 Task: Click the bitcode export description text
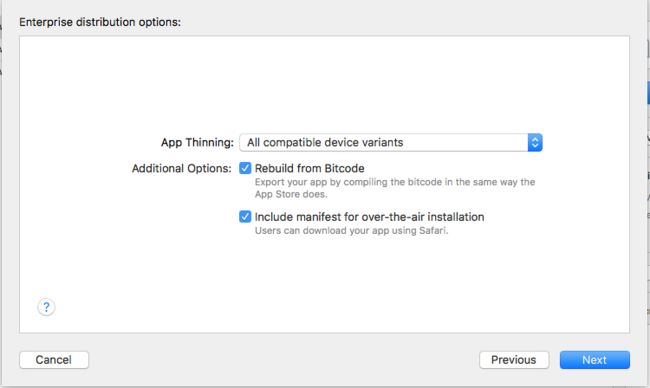pos(395,188)
